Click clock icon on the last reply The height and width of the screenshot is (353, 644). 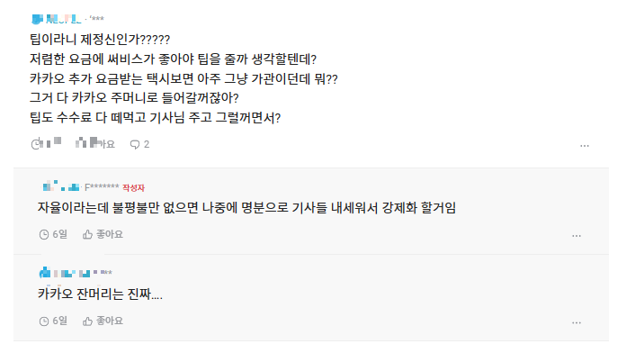pyautogui.click(x=44, y=321)
